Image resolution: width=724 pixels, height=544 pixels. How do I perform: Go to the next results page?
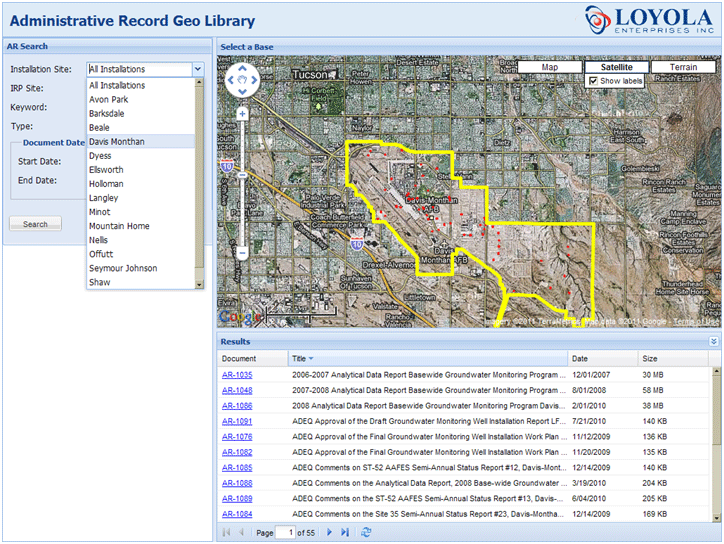tap(329, 532)
